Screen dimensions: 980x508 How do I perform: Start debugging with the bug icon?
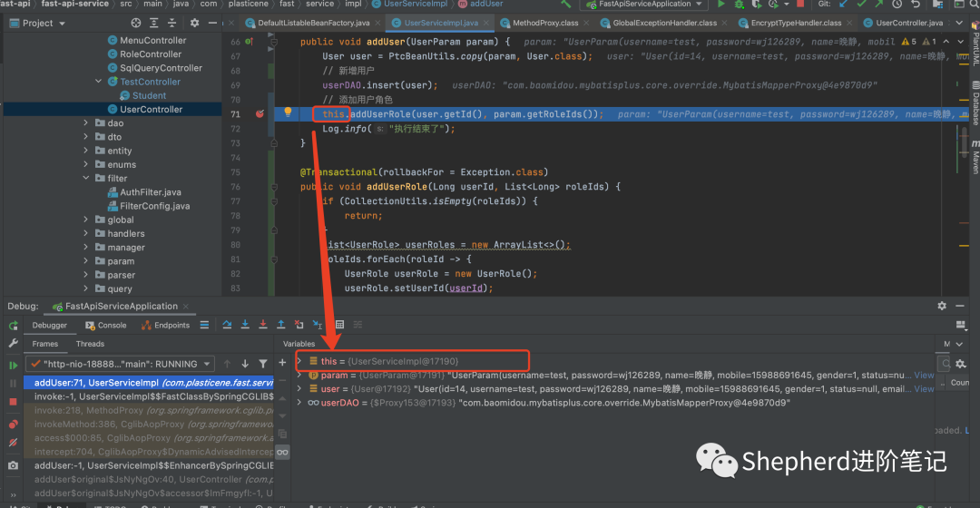tap(740, 4)
